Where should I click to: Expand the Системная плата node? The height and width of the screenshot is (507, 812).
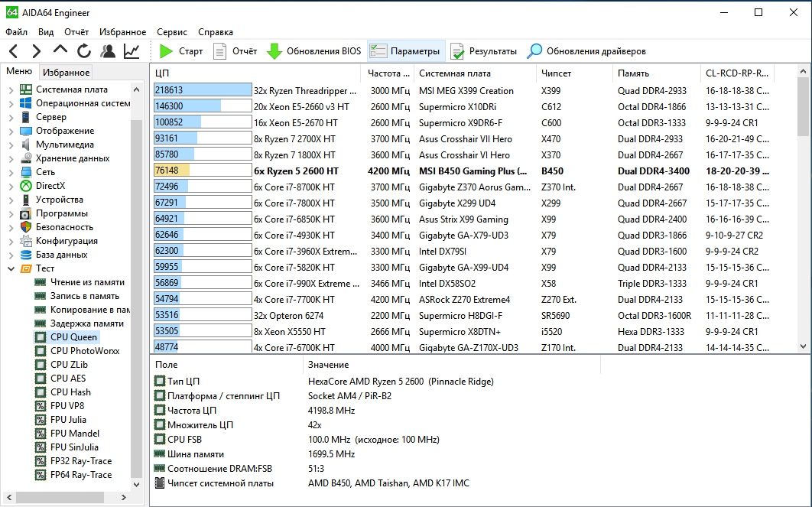(11, 90)
